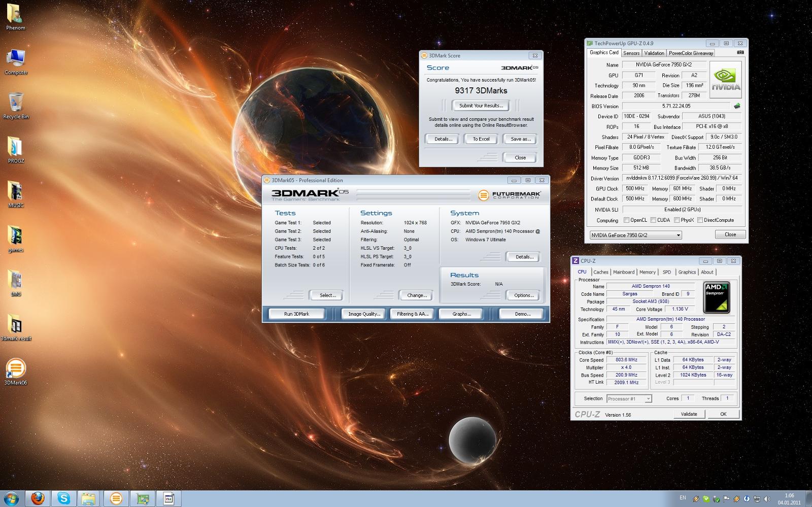Image resolution: width=812 pixels, height=507 pixels.
Task: Open the Recycle Bin
Action: [16, 106]
